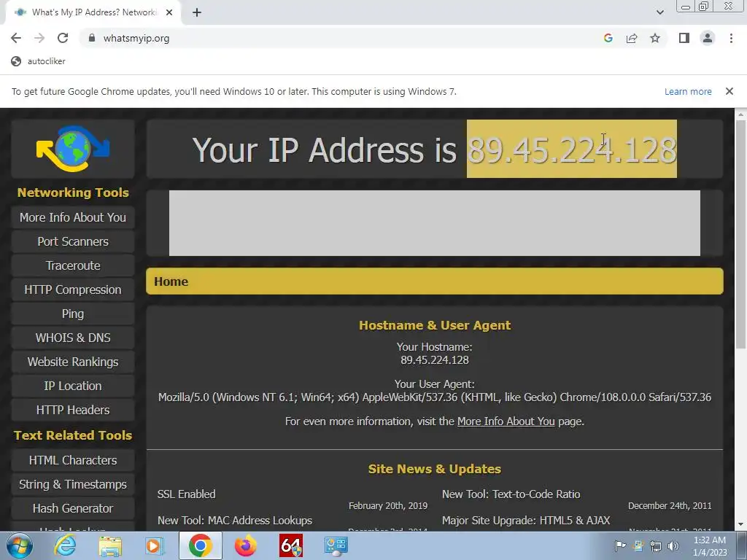Open the Windows Start menu
The width and height of the screenshot is (747, 560).
20,545
